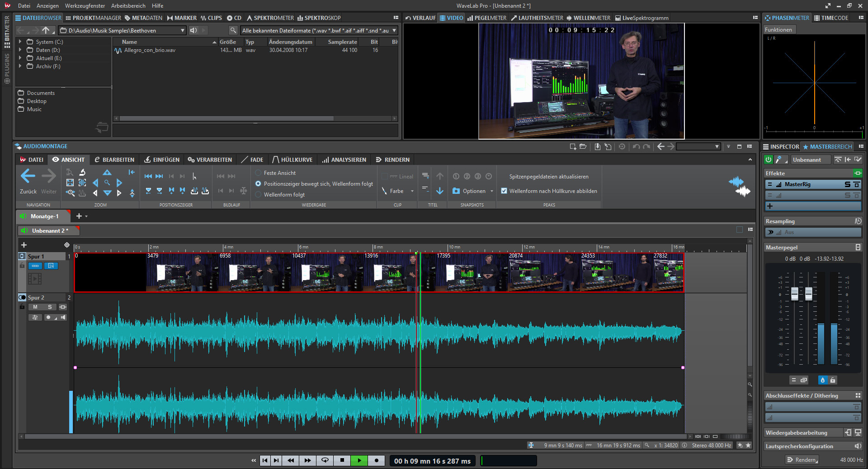Add a new track with the plus icon
This screenshot has height=469, width=868.
point(24,245)
